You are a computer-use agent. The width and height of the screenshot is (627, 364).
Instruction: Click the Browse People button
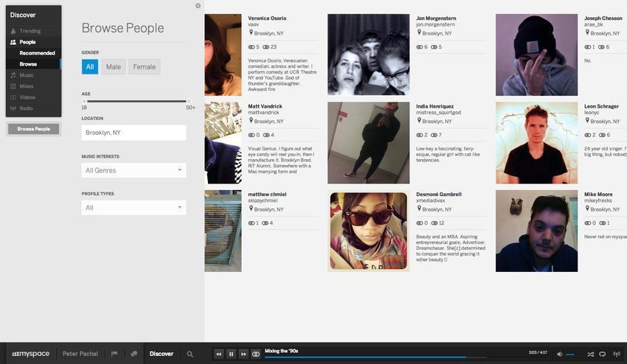click(34, 129)
